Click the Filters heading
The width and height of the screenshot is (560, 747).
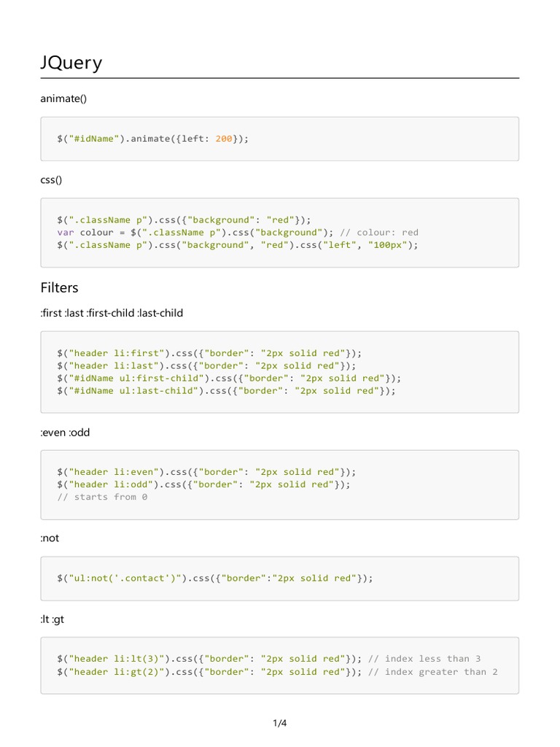[x=59, y=288]
